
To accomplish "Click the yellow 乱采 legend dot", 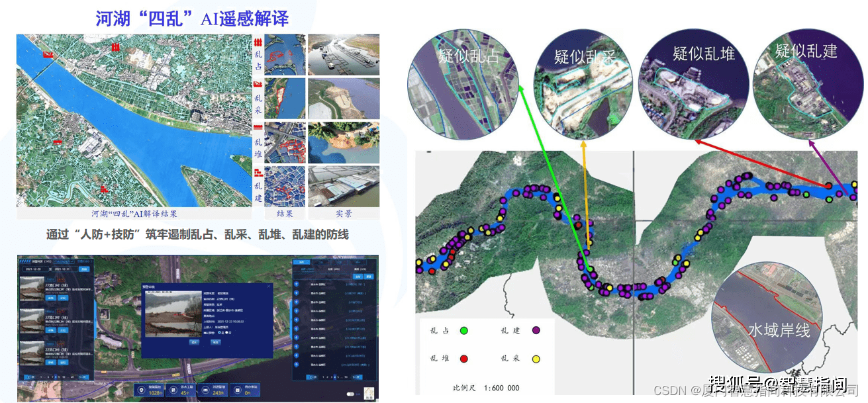I will coord(536,358).
